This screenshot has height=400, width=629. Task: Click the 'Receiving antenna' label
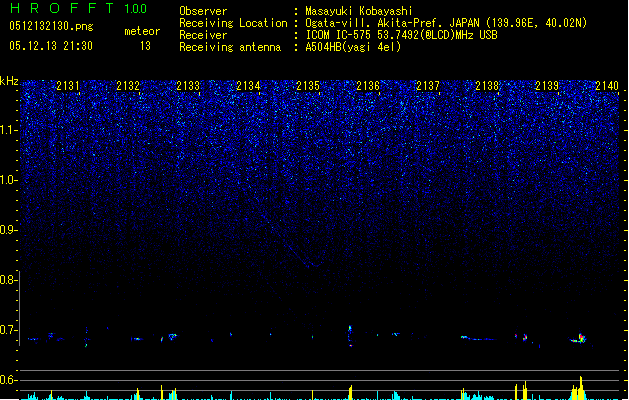click(230, 47)
